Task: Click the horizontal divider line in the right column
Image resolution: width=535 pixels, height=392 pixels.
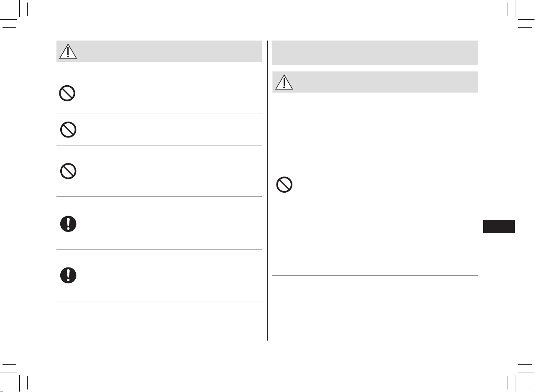Action: [x=375, y=275]
